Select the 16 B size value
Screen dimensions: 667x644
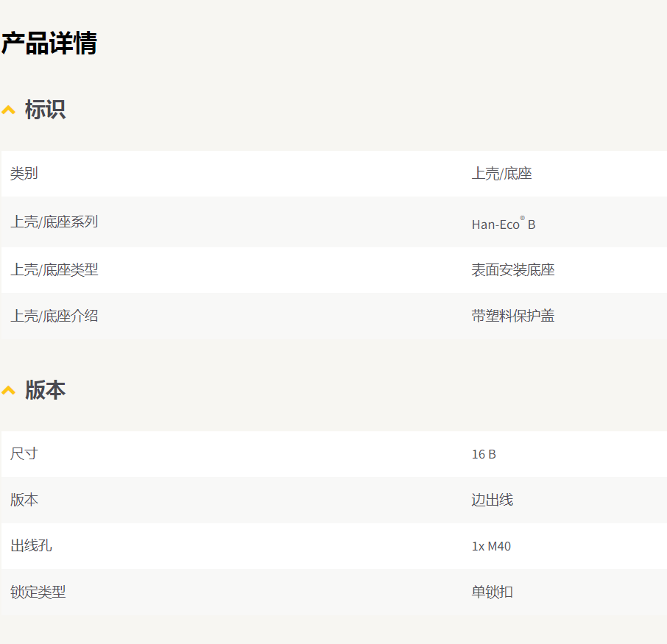point(484,454)
